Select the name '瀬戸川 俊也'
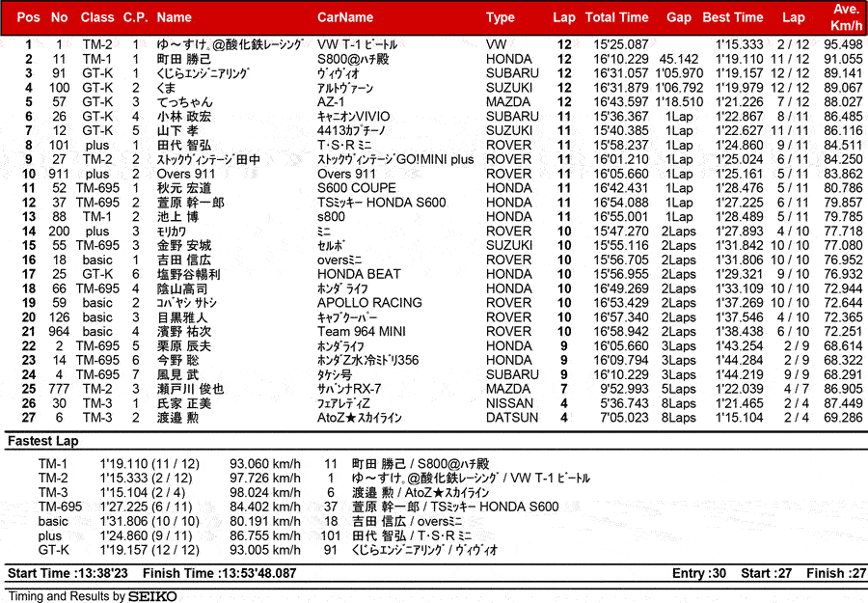 190,389
